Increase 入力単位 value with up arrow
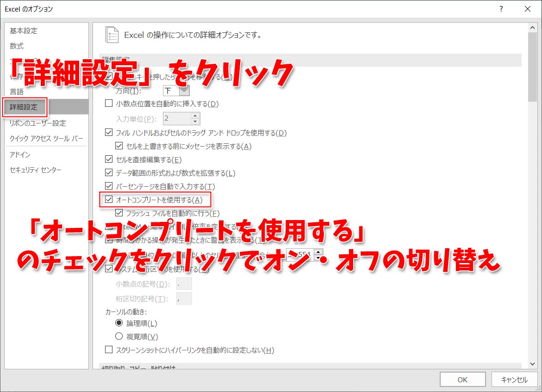542x392 pixels. tap(195, 116)
